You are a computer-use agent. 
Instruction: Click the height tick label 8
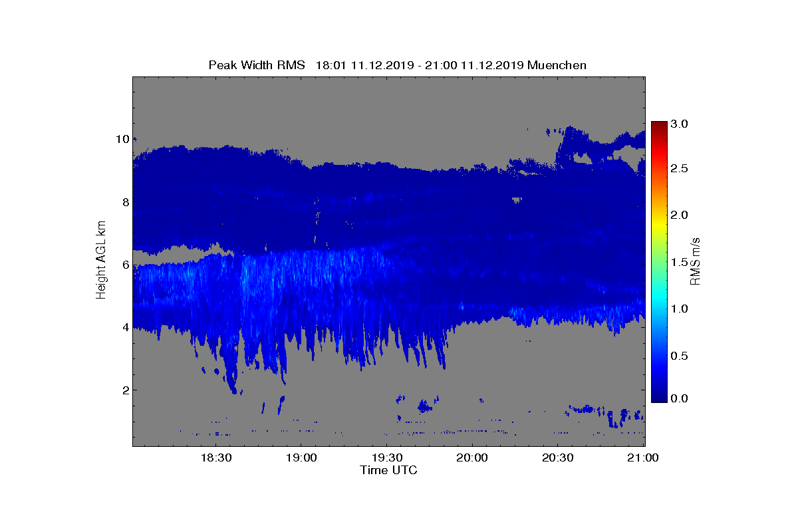pyautogui.click(x=124, y=202)
